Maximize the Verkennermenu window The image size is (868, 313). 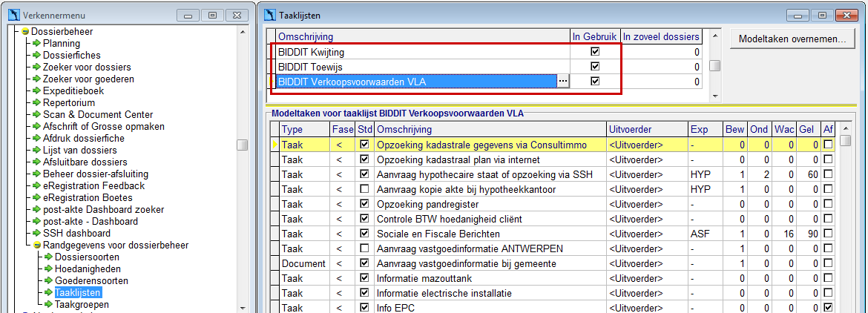[213, 16]
